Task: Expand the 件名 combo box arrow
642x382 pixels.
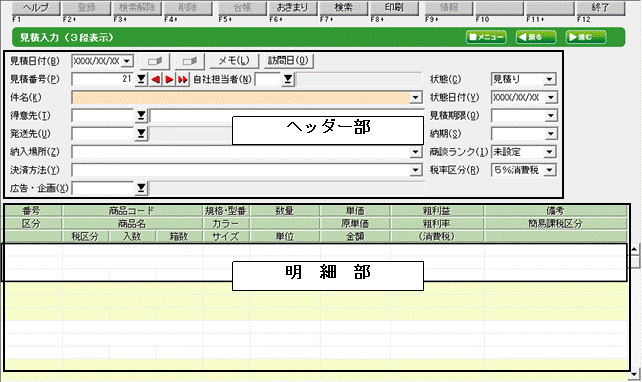Action: pos(416,97)
